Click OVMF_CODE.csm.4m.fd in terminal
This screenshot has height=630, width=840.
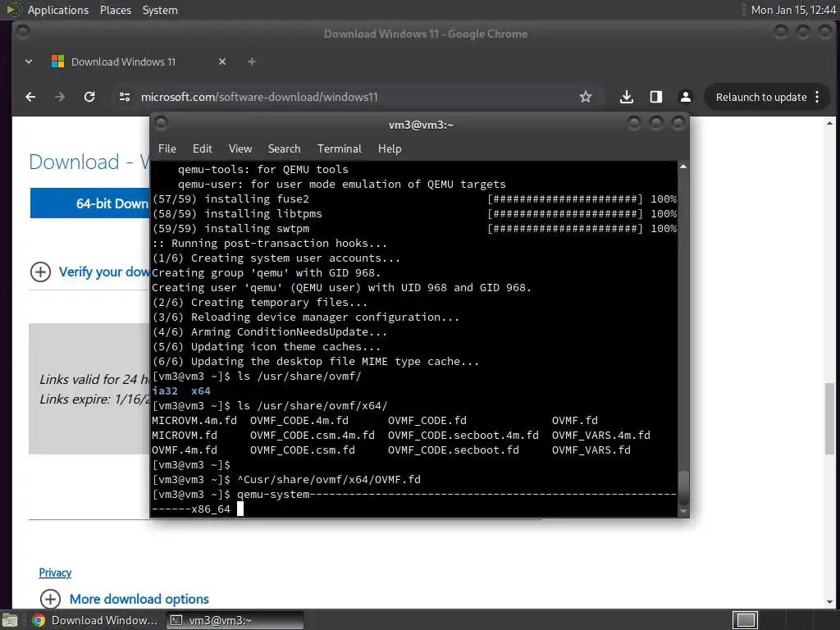pyautogui.click(x=313, y=435)
